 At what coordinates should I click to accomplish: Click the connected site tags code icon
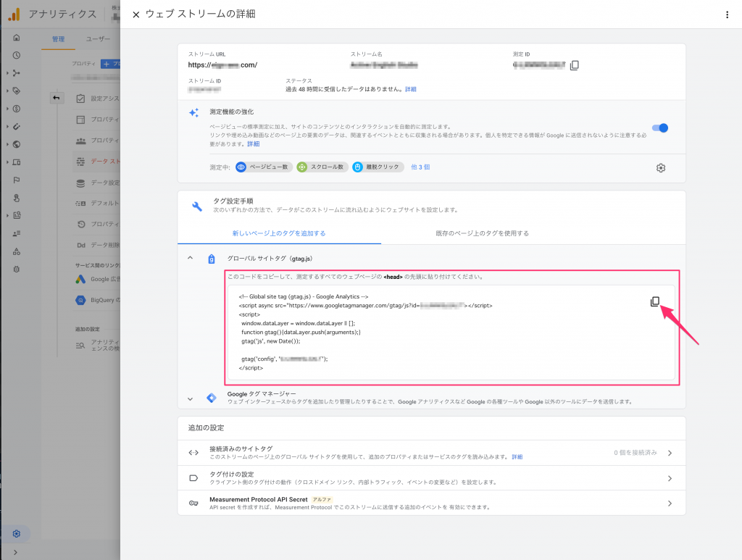pos(193,453)
